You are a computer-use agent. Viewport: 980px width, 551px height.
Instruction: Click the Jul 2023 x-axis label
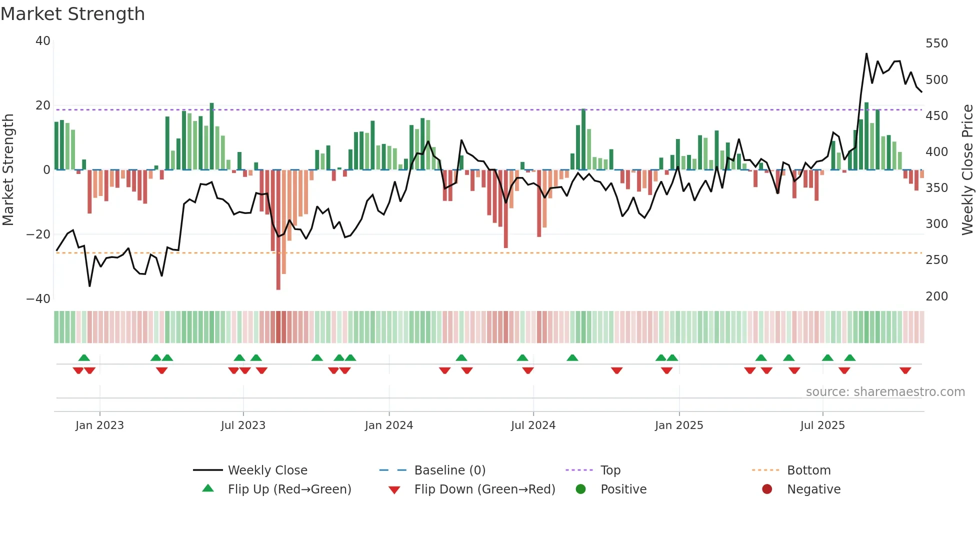243,425
